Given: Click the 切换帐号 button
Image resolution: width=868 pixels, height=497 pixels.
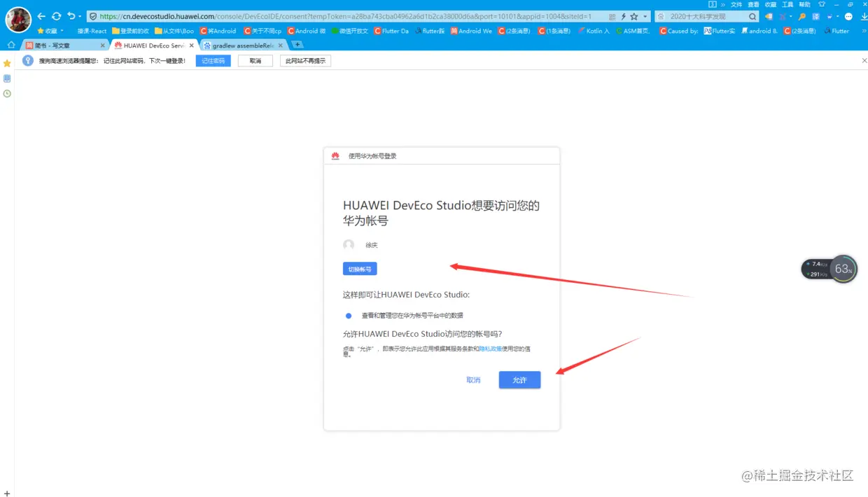Looking at the screenshot, I should (x=360, y=269).
